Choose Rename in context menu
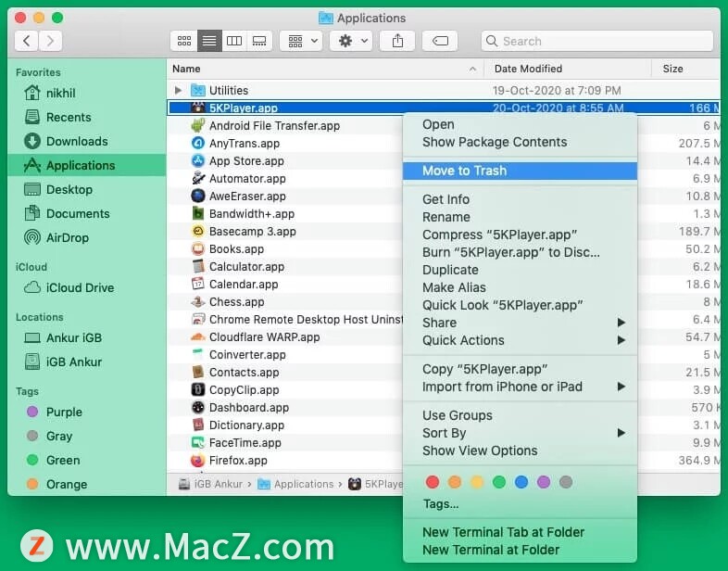The width and height of the screenshot is (728, 571). click(x=520, y=217)
